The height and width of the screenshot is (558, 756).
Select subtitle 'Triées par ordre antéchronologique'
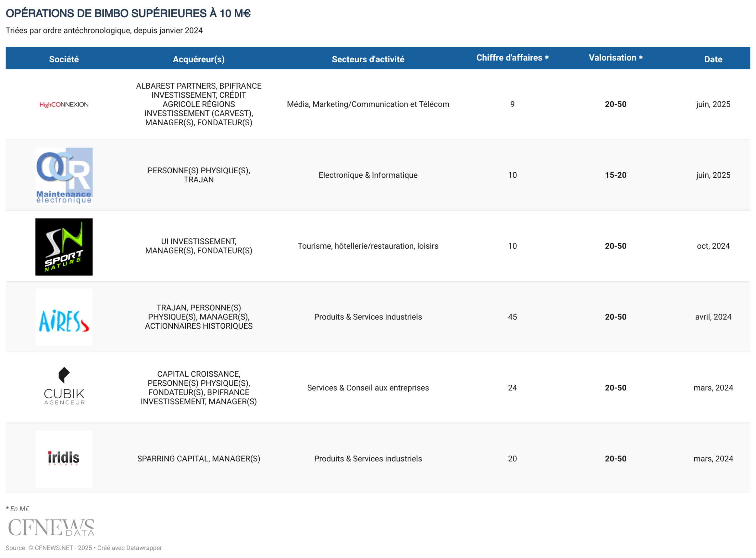[104, 30]
